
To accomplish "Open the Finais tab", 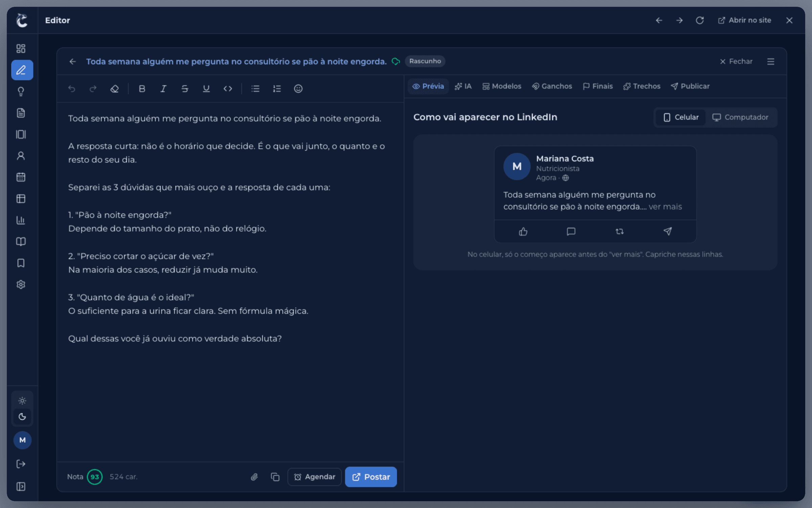I will click(x=597, y=86).
